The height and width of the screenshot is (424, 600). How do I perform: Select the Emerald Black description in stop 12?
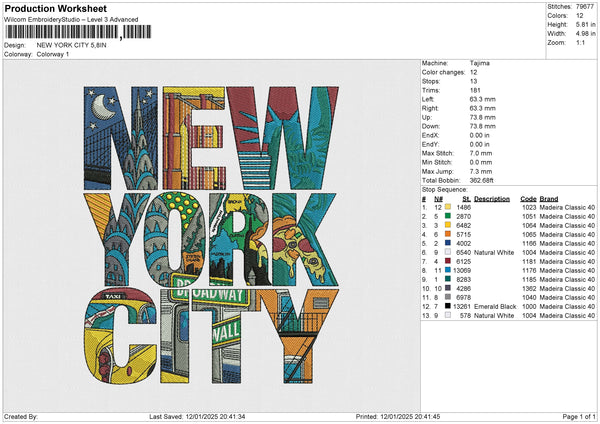pos(496,306)
